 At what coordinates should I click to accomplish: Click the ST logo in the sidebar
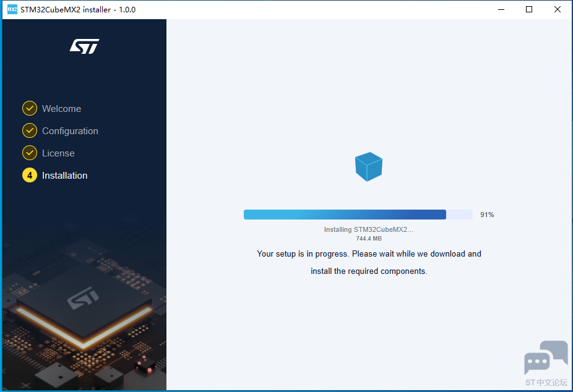84,46
